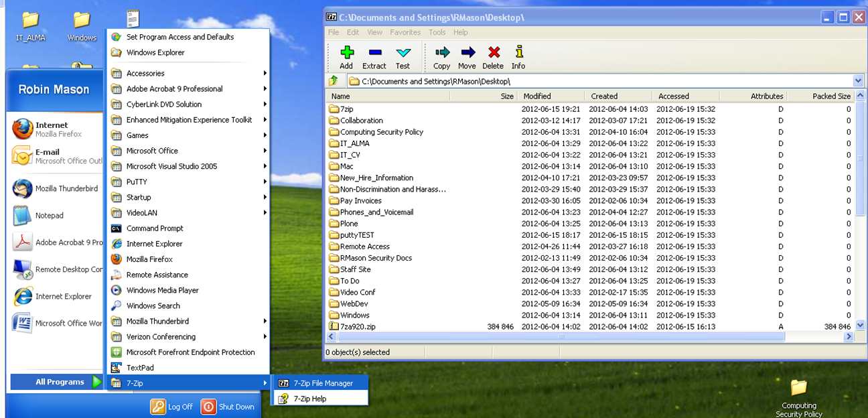Viewport: 868px width, 418px height.
Task: Click the blue Extract toolbar icon
Action: pyautogui.click(x=374, y=53)
